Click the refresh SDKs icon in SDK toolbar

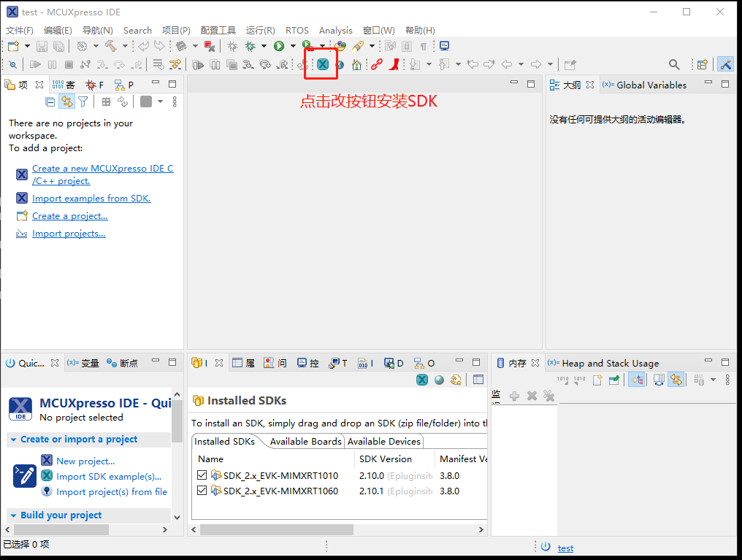click(x=456, y=380)
